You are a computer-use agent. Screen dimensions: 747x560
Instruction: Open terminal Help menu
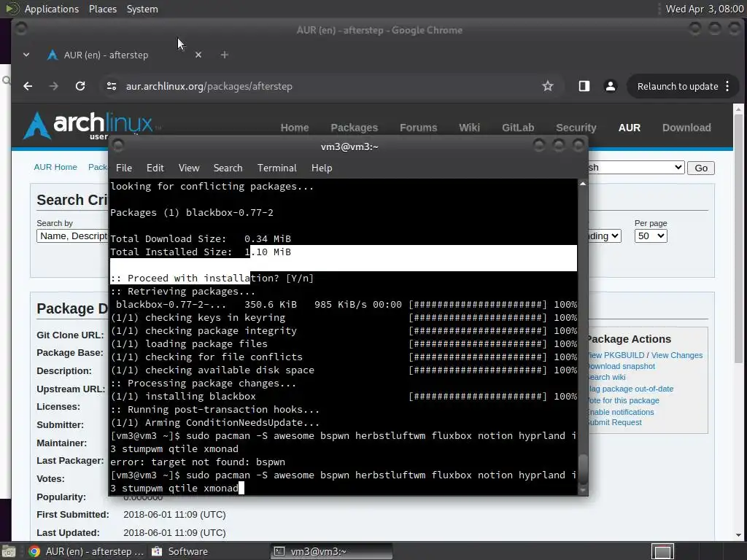(322, 168)
